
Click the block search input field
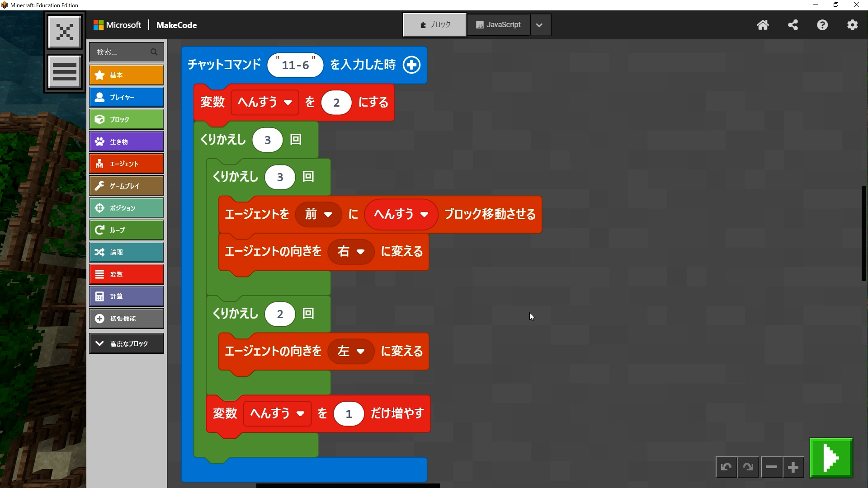122,52
